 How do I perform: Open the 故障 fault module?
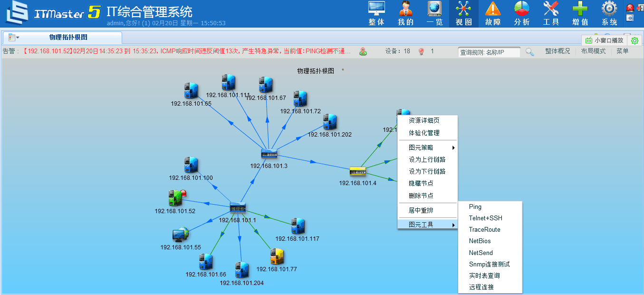(492, 14)
